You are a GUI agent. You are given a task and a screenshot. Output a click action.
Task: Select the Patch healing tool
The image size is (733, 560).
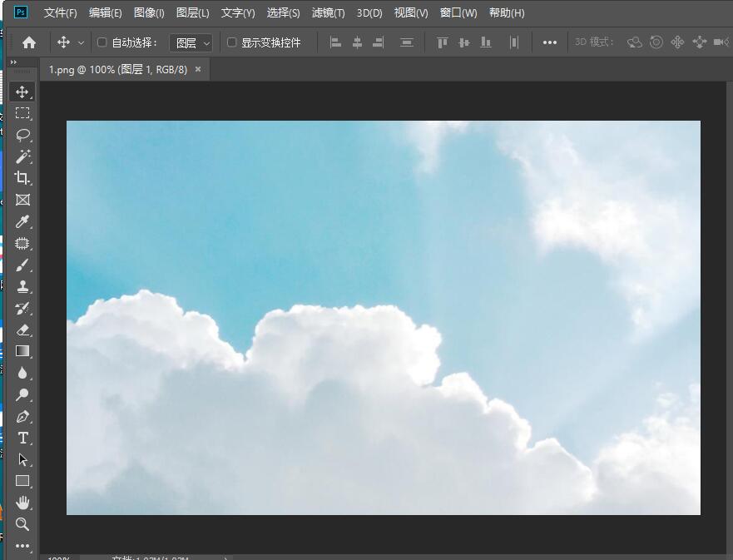pyautogui.click(x=22, y=244)
